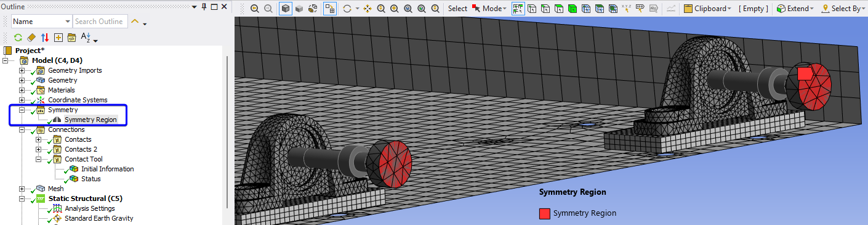This screenshot has width=868, height=225.
Task: Expand the Materials node
Action: [22, 90]
